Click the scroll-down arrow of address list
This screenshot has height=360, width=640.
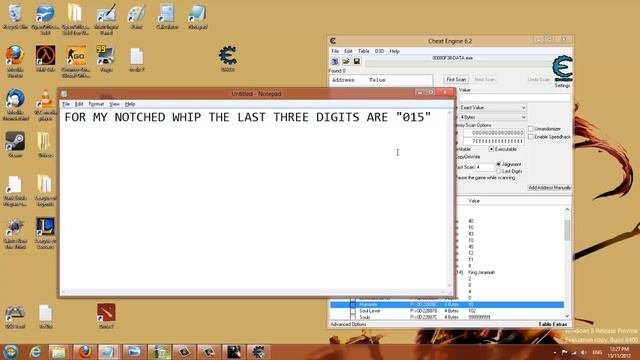567,316
